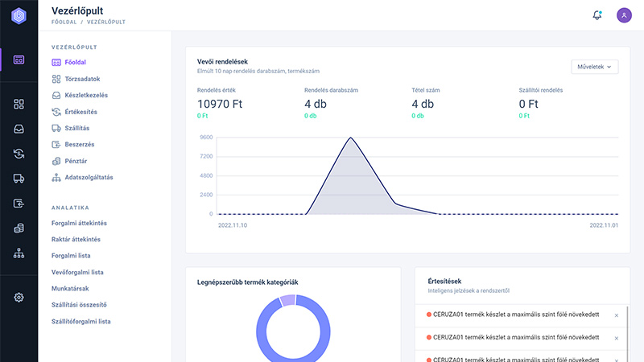The width and height of the screenshot is (644, 362).
Task: Click the sync arrows icon in dark sidebar
Action: pos(19,154)
